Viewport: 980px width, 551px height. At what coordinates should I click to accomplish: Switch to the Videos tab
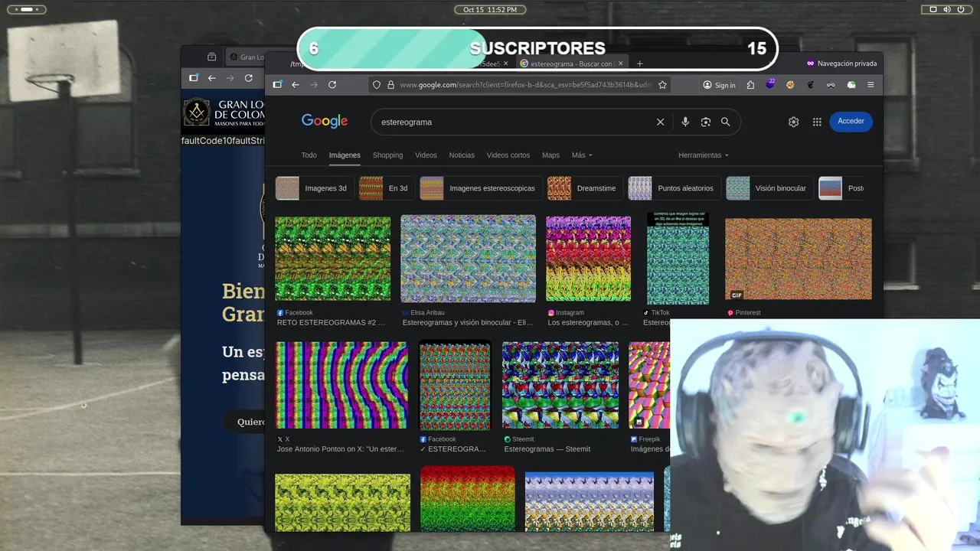point(426,155)
